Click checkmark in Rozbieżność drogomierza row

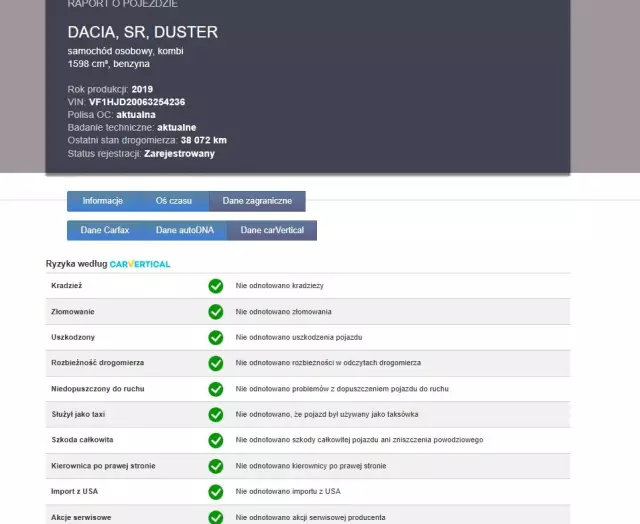coord(216,363)
